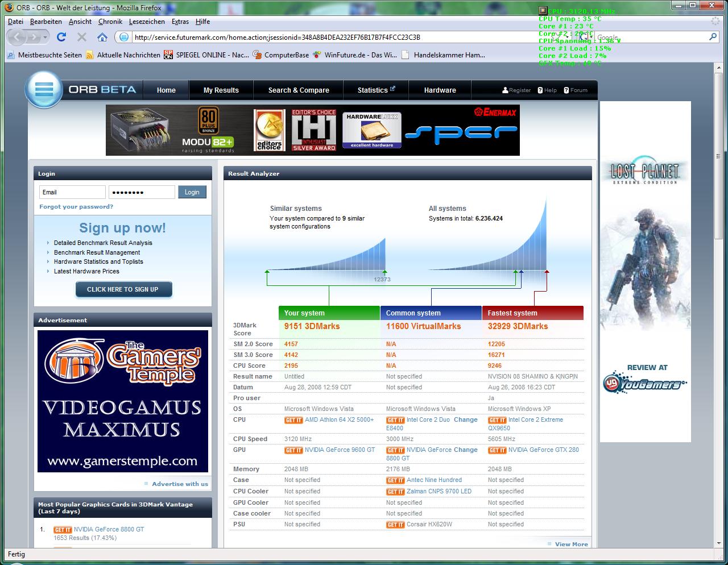
Task: Click Change link next to Intel Core 2 Duo
Action: pos(466,420)
